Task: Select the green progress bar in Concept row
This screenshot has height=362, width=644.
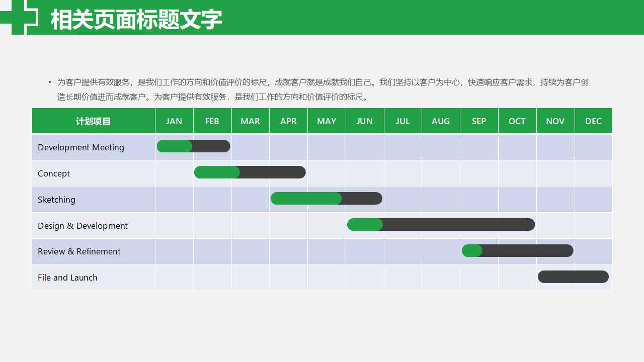Action: 217,172
